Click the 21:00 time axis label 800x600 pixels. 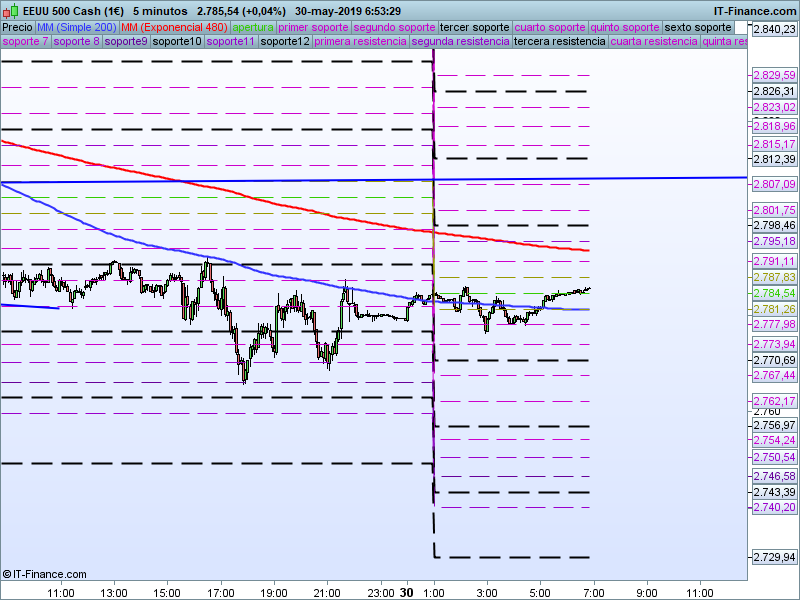[327, 593]
